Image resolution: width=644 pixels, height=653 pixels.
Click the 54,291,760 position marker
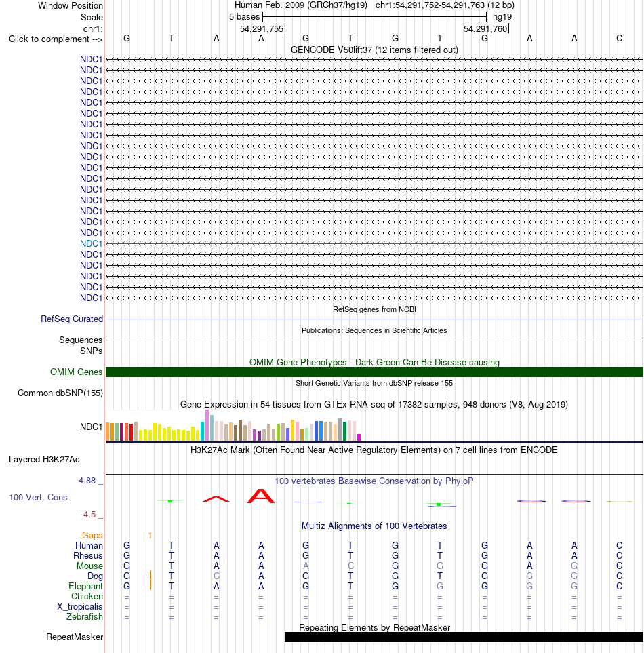point(485,28)
